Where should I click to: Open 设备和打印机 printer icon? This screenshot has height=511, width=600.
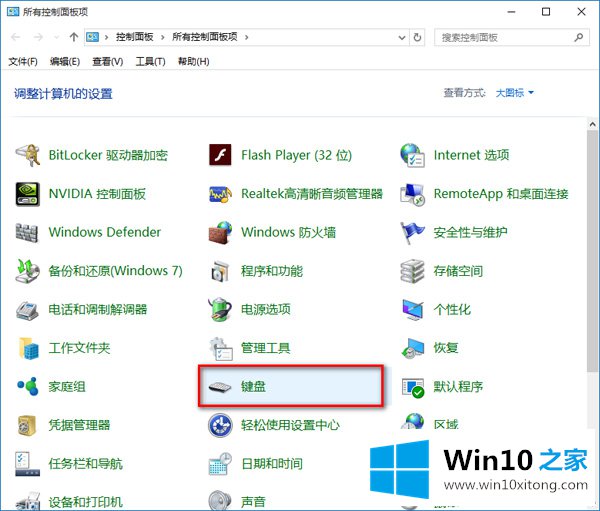(x=28, y=501)
